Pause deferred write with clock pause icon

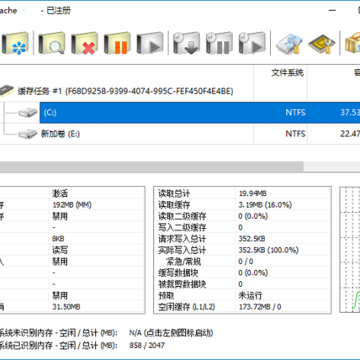tap(219, 43)
